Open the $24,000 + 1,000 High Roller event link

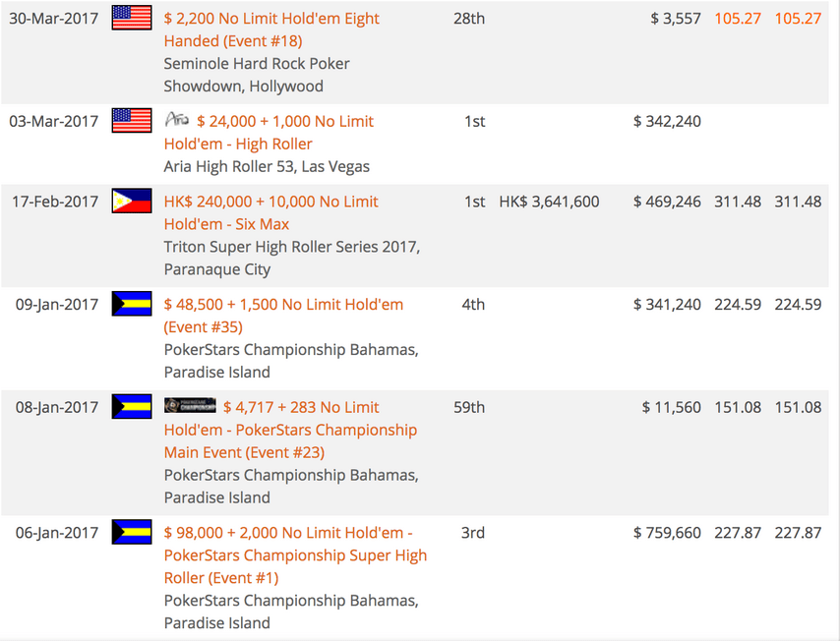[269, 133]
